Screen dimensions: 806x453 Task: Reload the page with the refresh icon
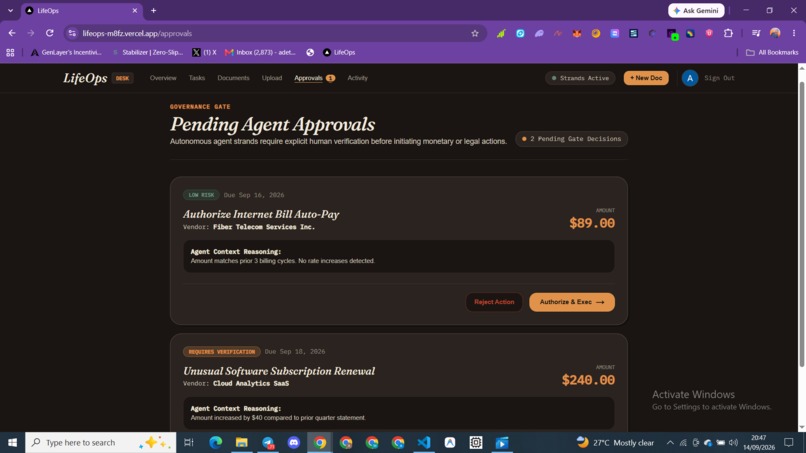pyautogui.click(x=49, y=33)
